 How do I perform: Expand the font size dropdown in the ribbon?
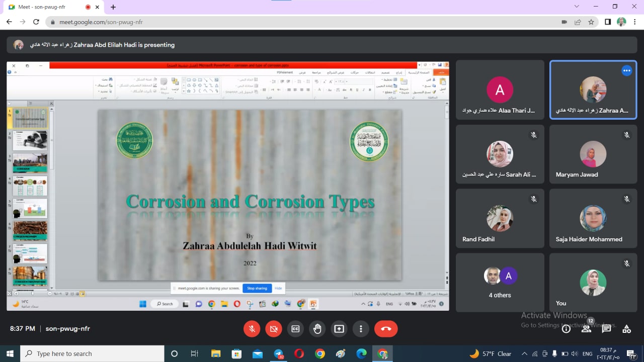click(x=335, y=81)
